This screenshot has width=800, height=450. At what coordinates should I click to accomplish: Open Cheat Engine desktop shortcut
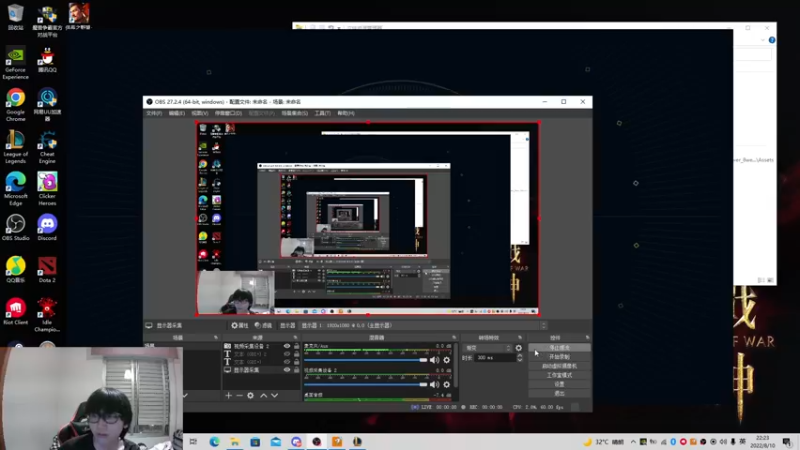47,147
